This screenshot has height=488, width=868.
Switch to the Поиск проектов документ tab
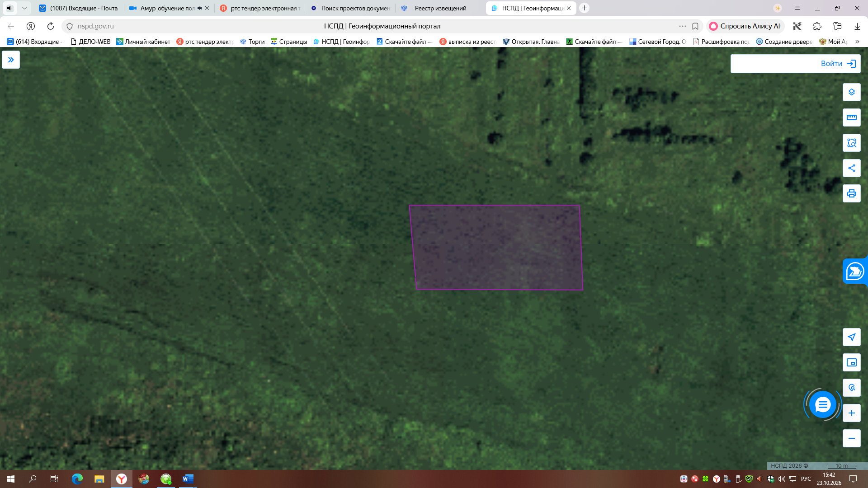pyautogui.click(x=350, y=8)
